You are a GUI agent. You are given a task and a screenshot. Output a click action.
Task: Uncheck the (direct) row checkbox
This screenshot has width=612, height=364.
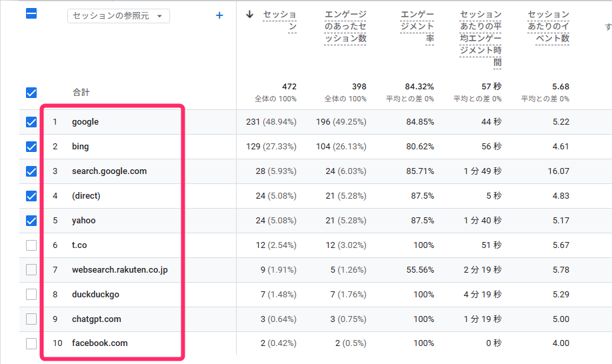click(31, 196)
